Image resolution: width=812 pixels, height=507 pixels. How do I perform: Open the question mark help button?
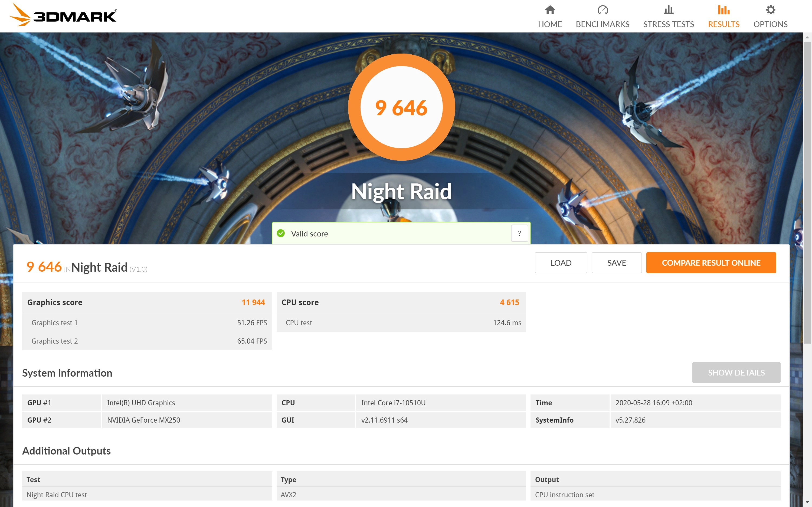pos(519,233)
